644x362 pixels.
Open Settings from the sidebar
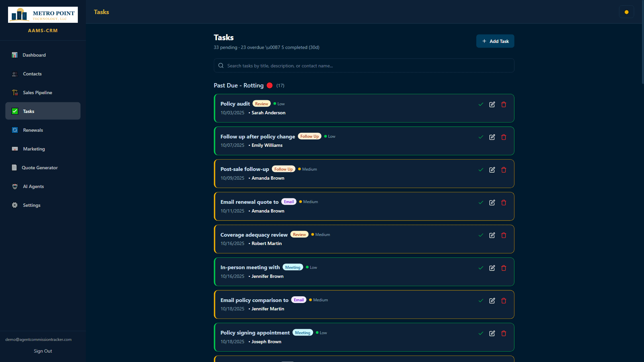coord(32,205)
